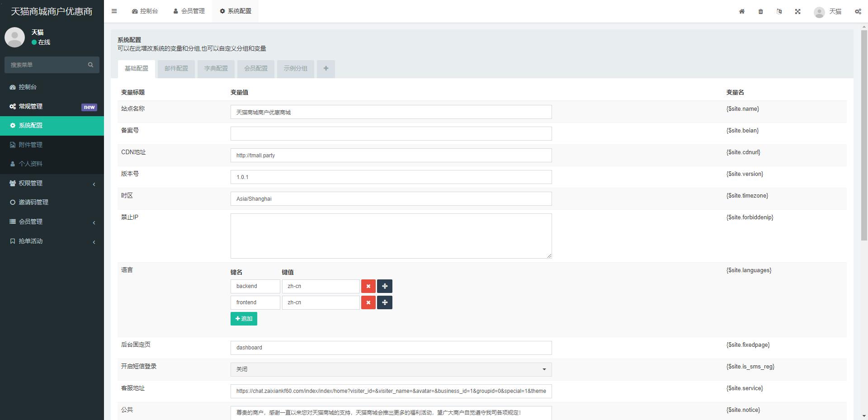This screenshot has width=868, height=420.
Task: Click the plus tab to add a group
Action: pos(325,69)
